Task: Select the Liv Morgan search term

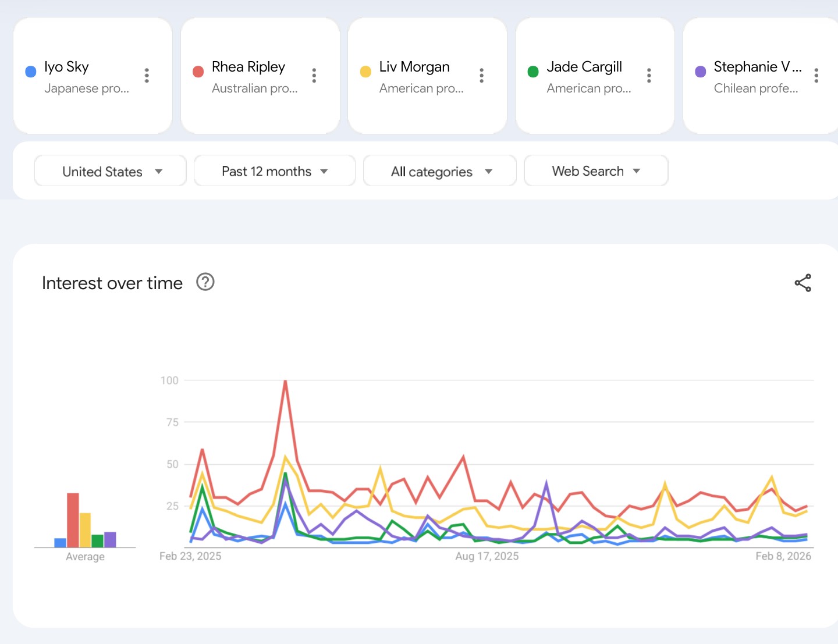Action: coord(414,67)
